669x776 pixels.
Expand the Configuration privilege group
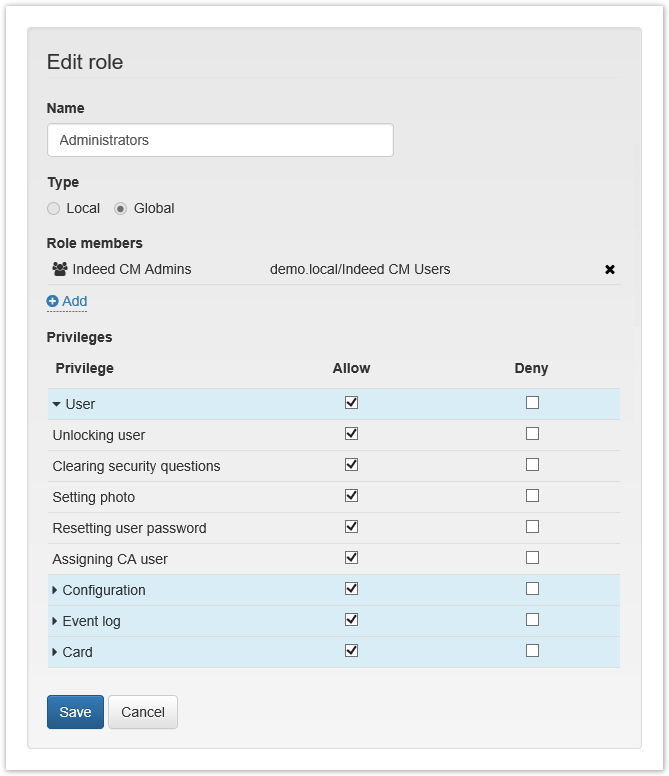coord(56,590)
